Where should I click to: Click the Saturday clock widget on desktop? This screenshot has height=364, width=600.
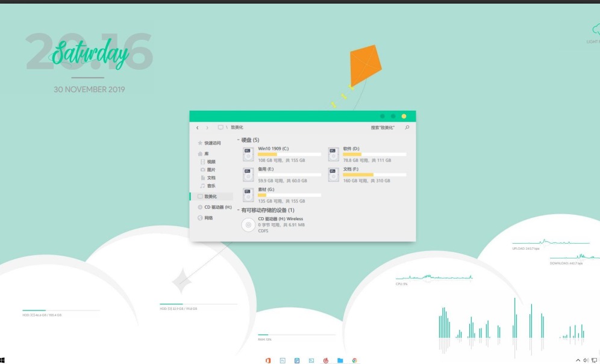click(90, 52)
